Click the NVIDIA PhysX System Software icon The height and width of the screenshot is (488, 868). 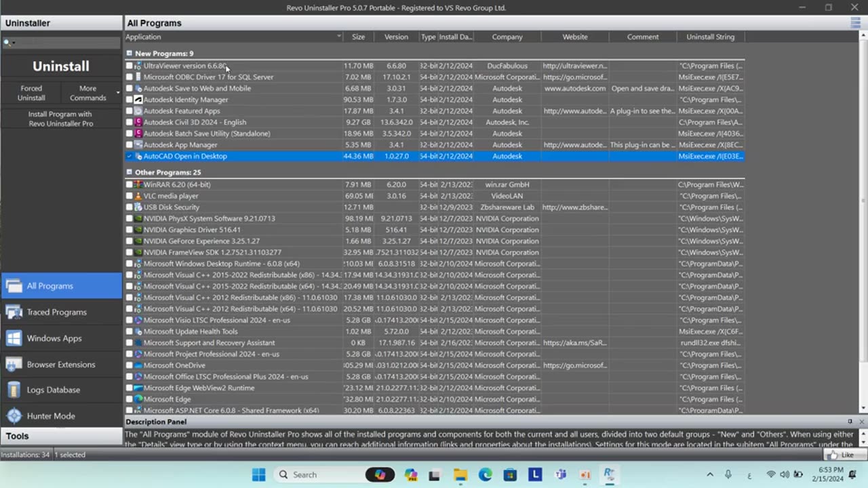[138, 218]
